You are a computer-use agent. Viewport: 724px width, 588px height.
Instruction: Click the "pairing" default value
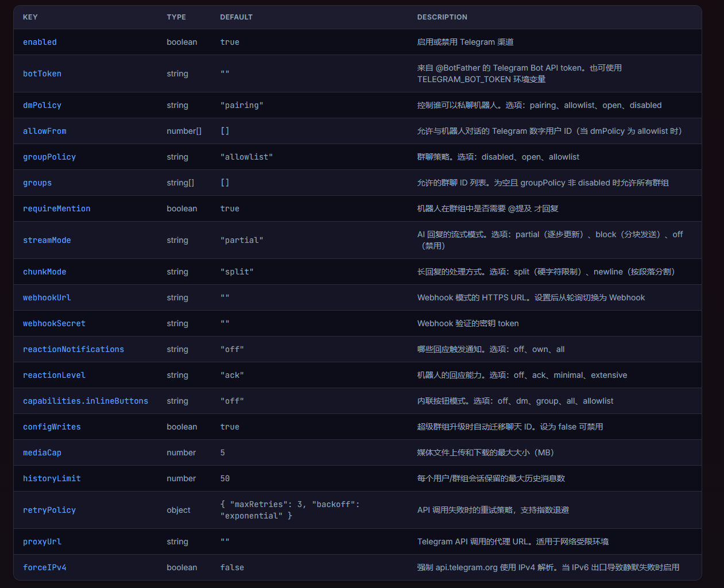242,105
